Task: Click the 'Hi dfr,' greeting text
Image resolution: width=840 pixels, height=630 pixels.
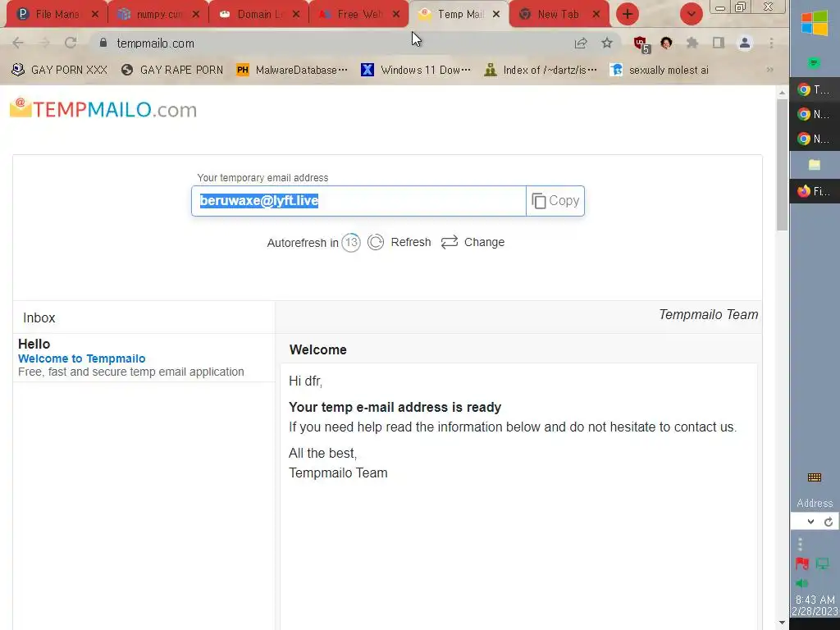Action: point(305,381)
